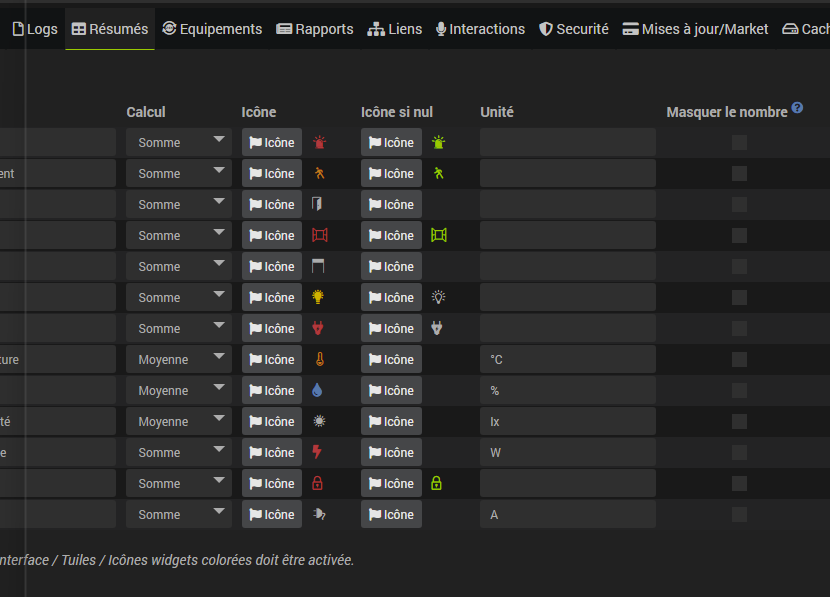Click the red lightning bolt icon
Image resolution: width=830 pixels, height=597 pixels.
tap(318, 453)
